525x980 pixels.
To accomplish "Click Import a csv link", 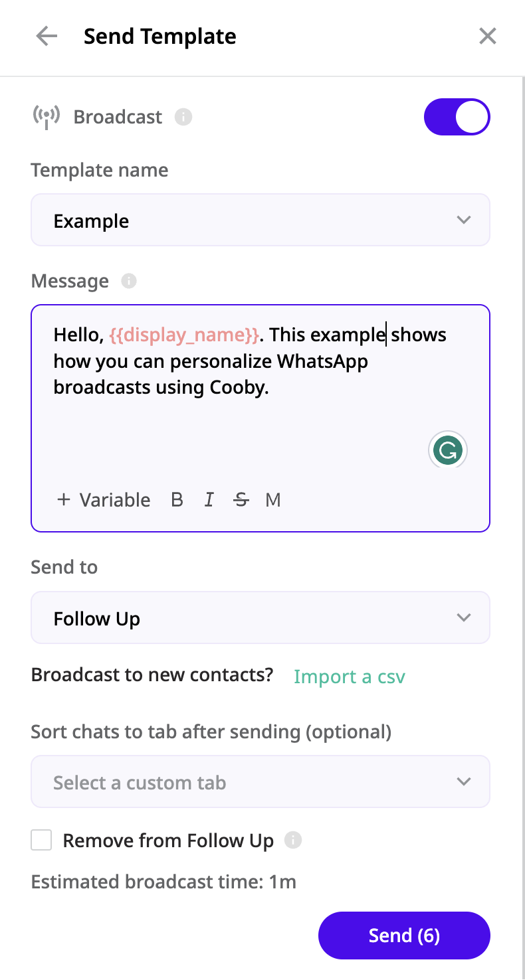I will click(x=349, y=676).
